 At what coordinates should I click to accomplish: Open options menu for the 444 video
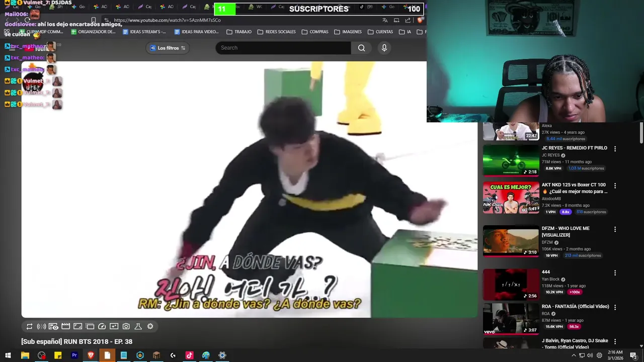tap(615, 273)
